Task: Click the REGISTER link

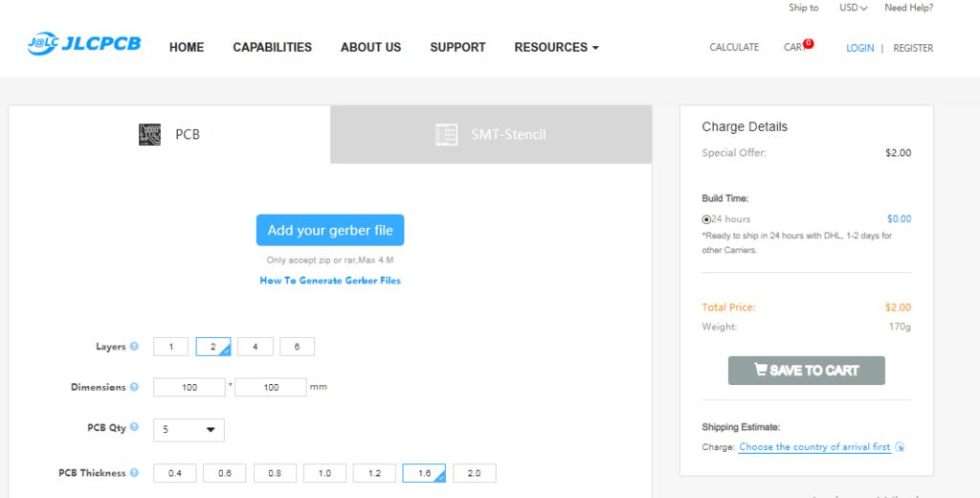Action: tap(913, 48)
